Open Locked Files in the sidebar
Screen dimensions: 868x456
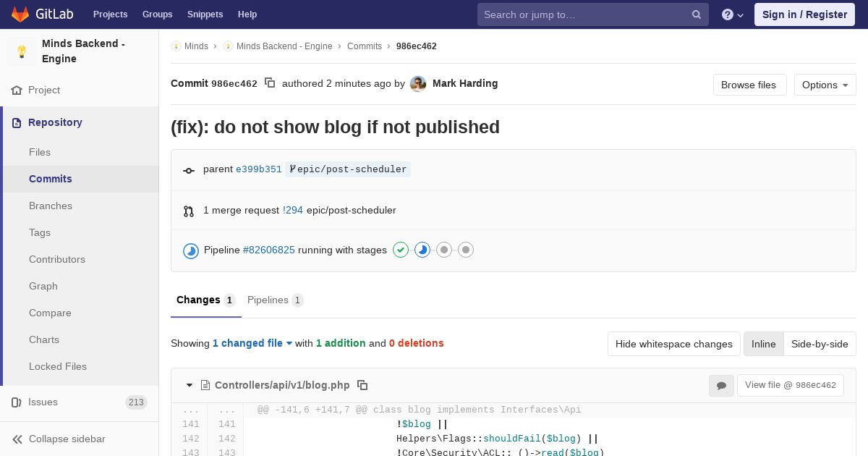coord(58,366)
